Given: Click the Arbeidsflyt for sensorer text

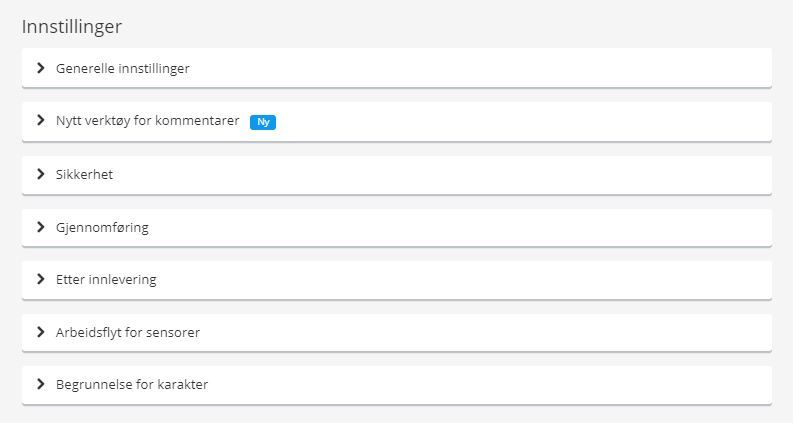Looking at the screenshot, I should click(x=128, y=332).
